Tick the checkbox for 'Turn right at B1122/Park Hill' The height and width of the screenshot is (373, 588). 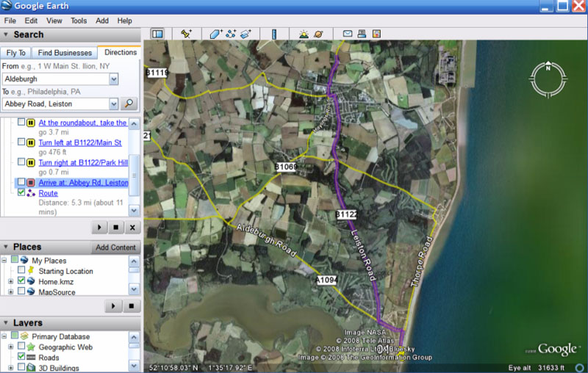[21, 162]
